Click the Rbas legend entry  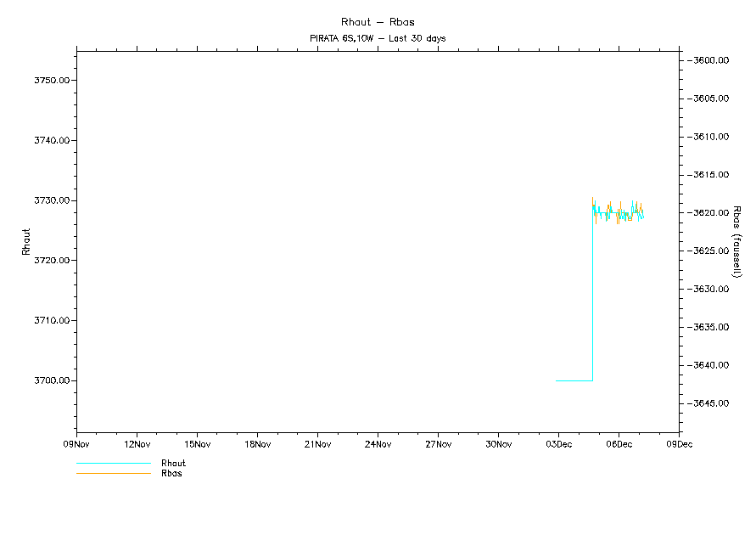point(171,474)
